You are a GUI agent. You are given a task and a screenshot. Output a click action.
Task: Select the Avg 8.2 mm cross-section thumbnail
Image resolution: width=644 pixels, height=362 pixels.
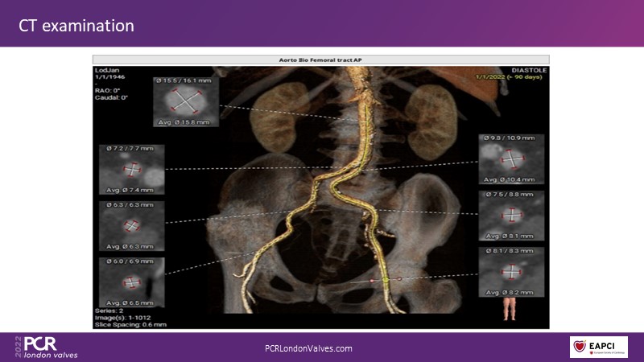tap(511, 273)
